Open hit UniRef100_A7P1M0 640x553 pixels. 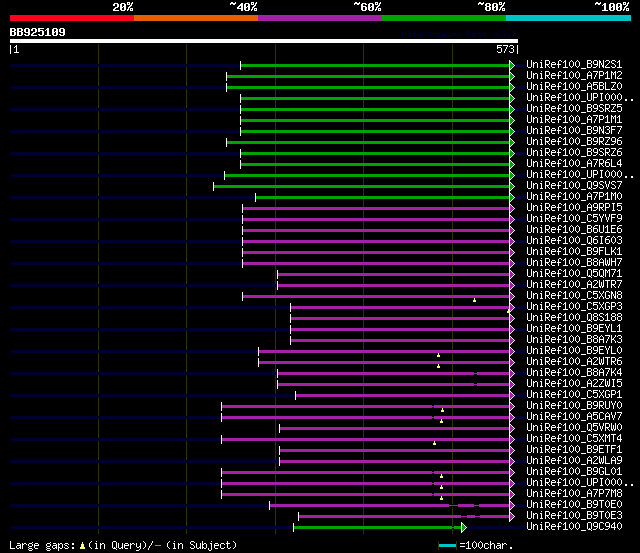click(x=574, y=197)
